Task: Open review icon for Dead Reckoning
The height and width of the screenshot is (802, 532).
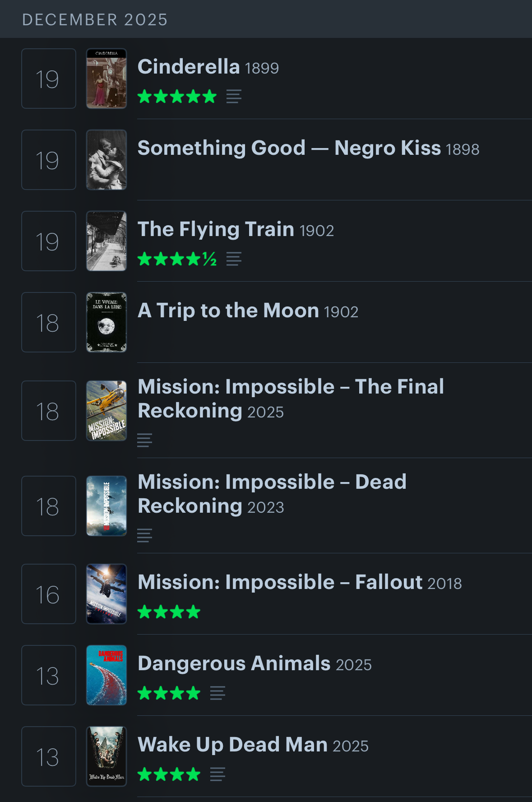Action: (x=144, y=535)
